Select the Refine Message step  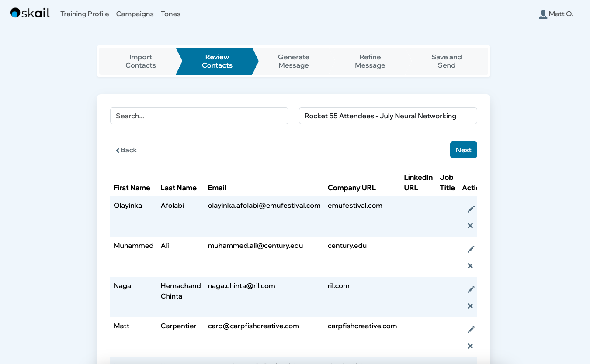tap(370, 61)
